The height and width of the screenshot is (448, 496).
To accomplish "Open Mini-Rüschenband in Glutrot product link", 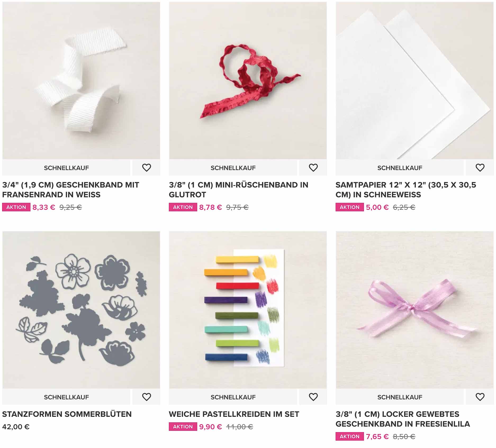I will pyautogui.click(x=238, y=190).
